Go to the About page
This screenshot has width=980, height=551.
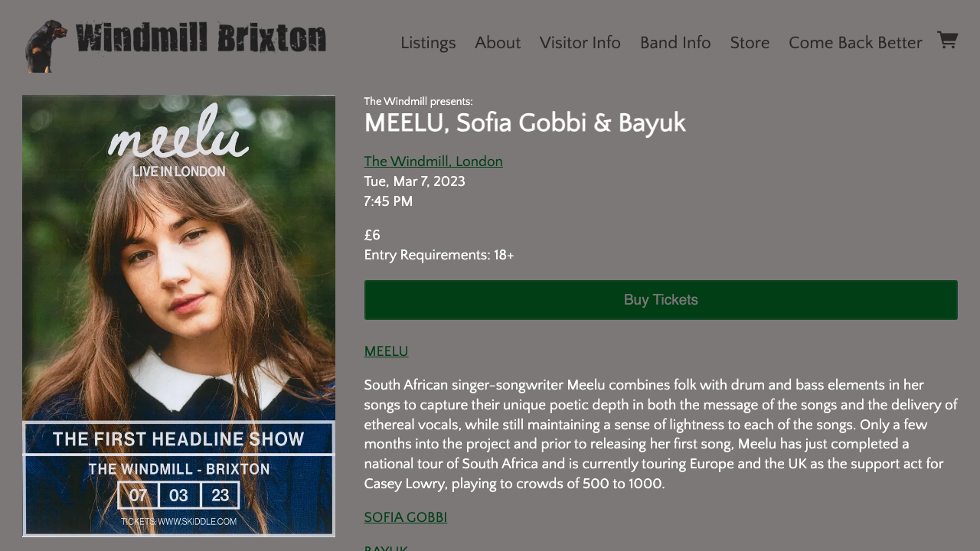(498, 43)
